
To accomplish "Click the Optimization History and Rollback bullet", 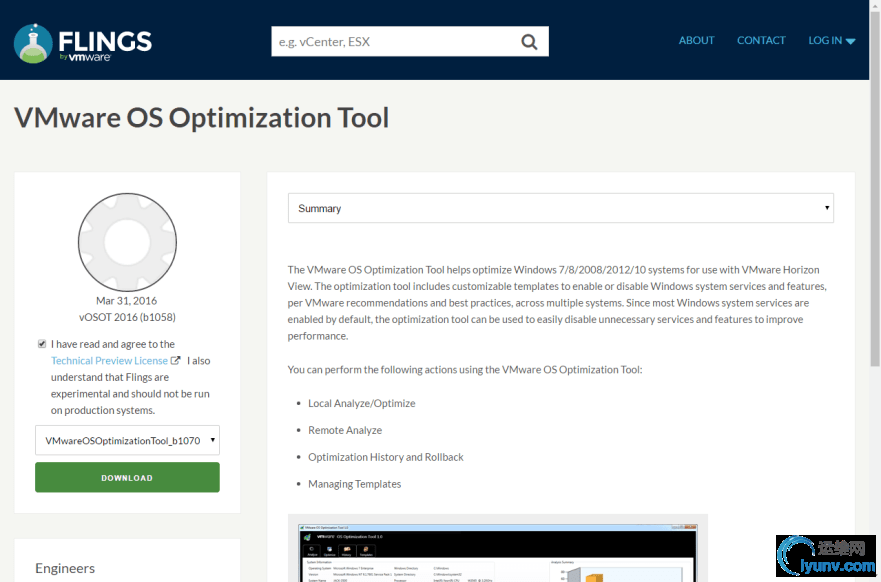I will point(386,457).
